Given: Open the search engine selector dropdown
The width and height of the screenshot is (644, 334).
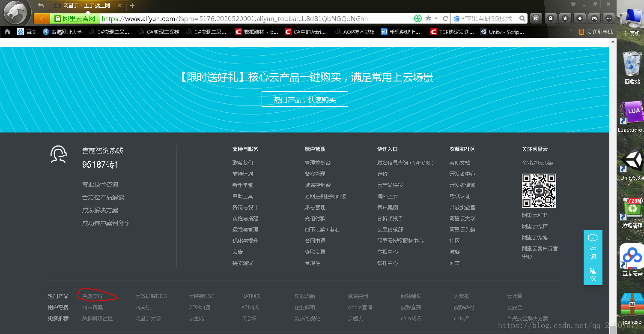Looking at the screenshot, I should point(459,18).
